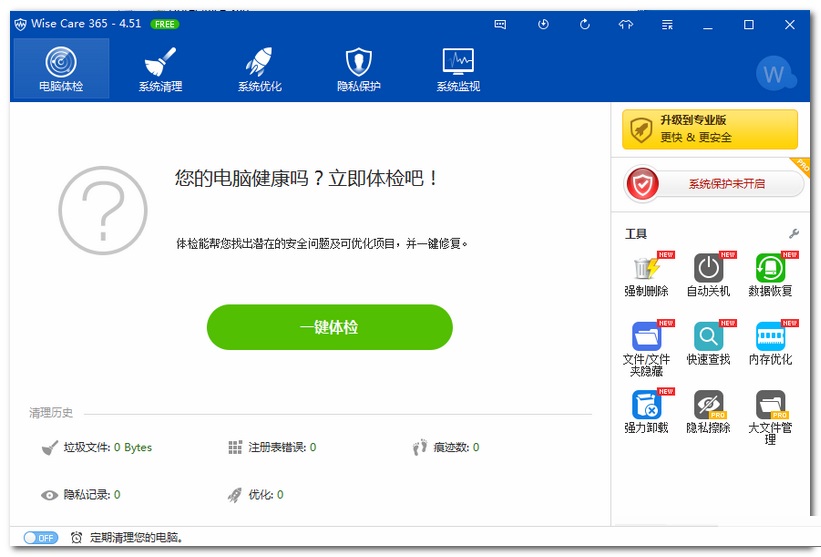Open the 系统优化 rocket tab
Screen dimensions: 821x557
tap(260, 69)
